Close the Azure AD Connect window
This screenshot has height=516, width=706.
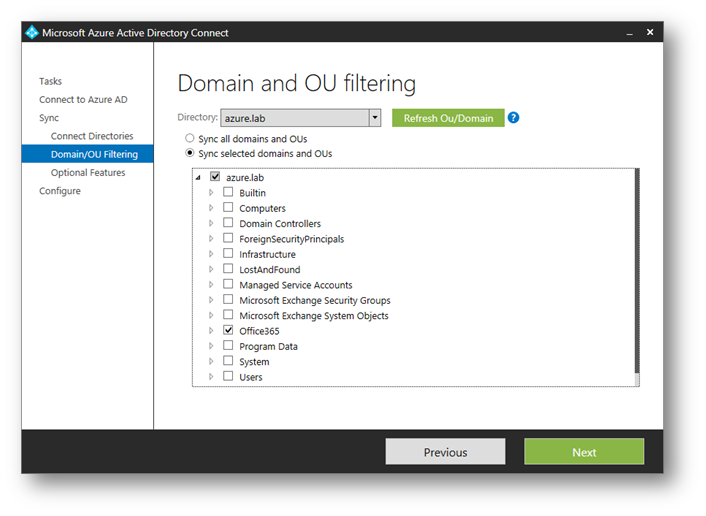(650, 32)
